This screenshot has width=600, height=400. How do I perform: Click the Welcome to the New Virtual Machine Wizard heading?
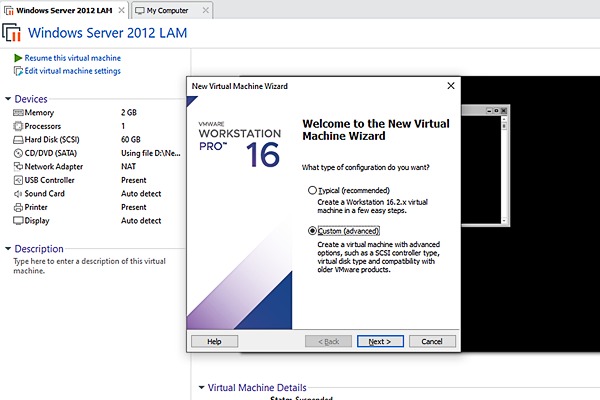click(376, 130)
